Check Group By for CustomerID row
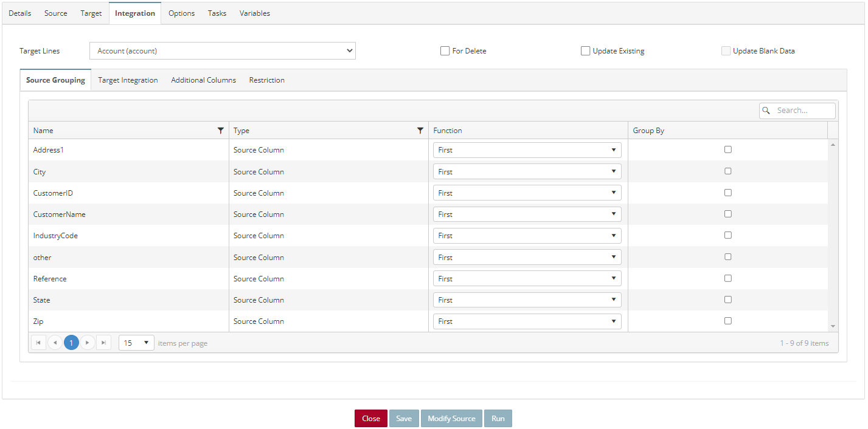 [728, 193]
